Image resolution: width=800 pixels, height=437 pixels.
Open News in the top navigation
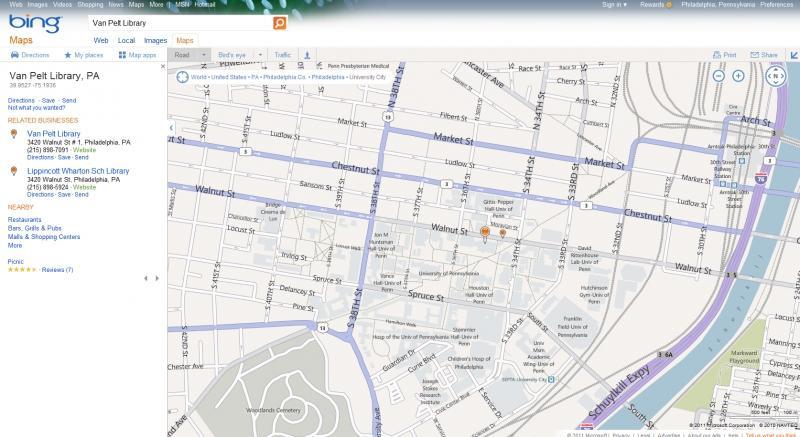click(116, 5)
